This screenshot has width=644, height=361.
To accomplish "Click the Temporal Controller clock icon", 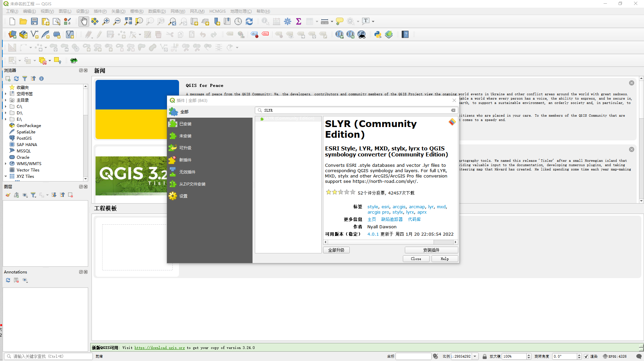I will [x=238, y=21].
